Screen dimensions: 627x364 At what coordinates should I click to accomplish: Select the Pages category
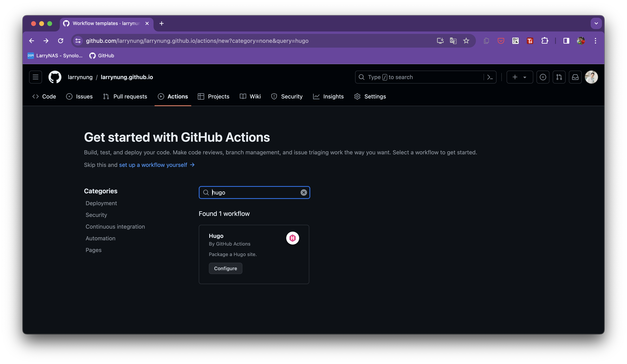pos(94,250)
